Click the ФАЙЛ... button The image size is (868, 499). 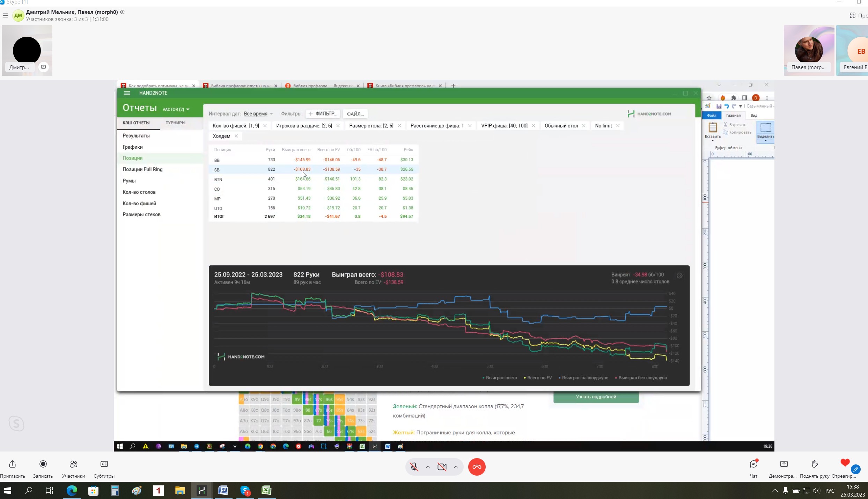(355, 114)
